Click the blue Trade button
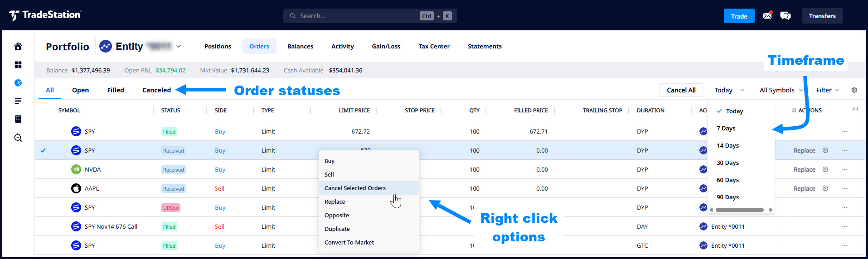 point(739,16)
